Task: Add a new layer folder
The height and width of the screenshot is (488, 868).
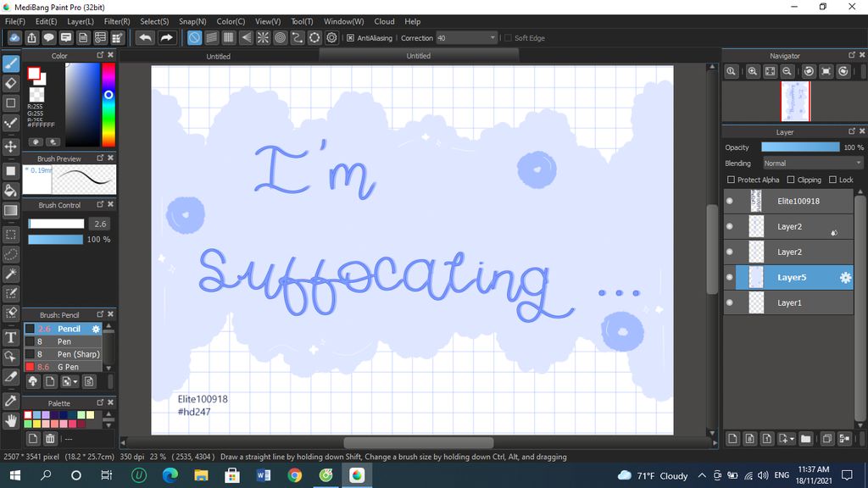Action: tap(806, 439)
